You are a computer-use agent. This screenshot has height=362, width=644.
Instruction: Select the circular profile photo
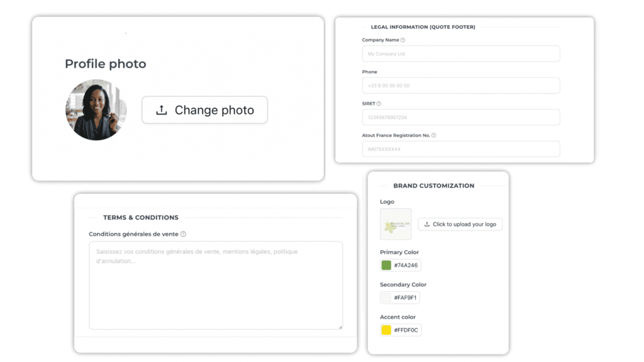(x=96, y=110)
